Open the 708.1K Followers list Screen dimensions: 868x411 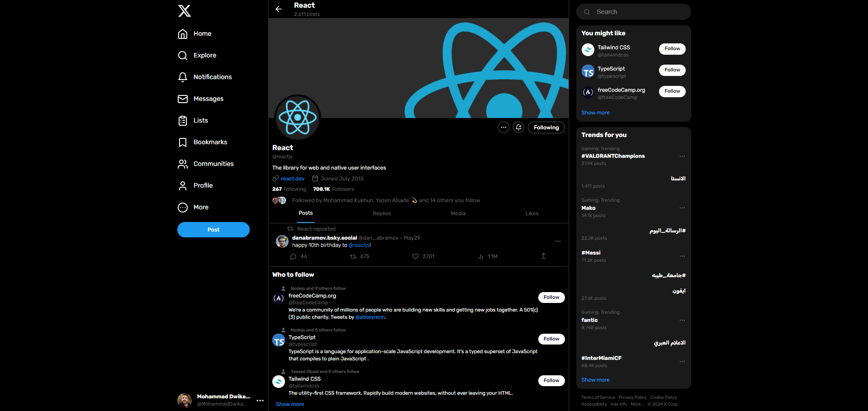(333, 189)
